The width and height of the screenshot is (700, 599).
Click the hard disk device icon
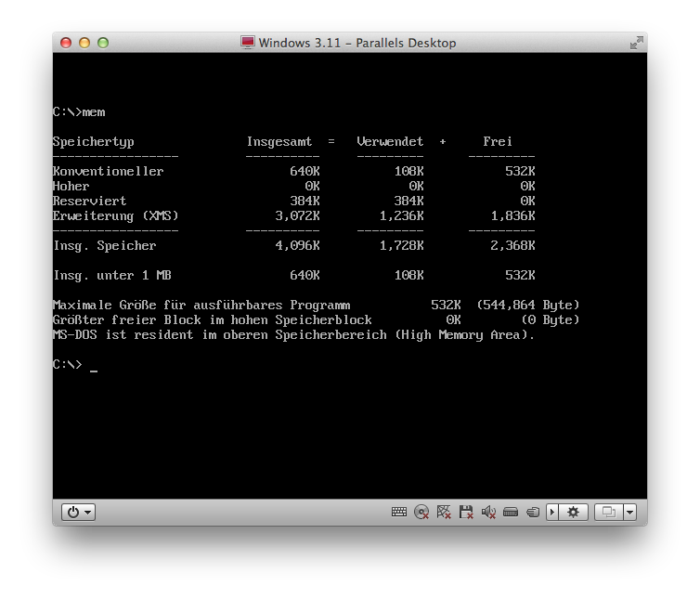511,512
